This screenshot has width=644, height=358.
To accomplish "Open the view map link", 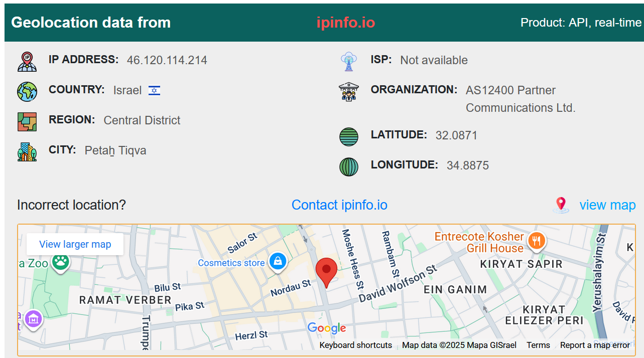I will pyautogui.click(x=607, y=205).
